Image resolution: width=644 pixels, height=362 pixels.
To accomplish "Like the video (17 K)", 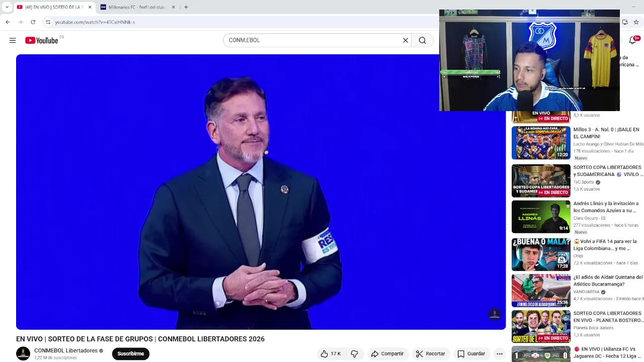I will (331, 354).
